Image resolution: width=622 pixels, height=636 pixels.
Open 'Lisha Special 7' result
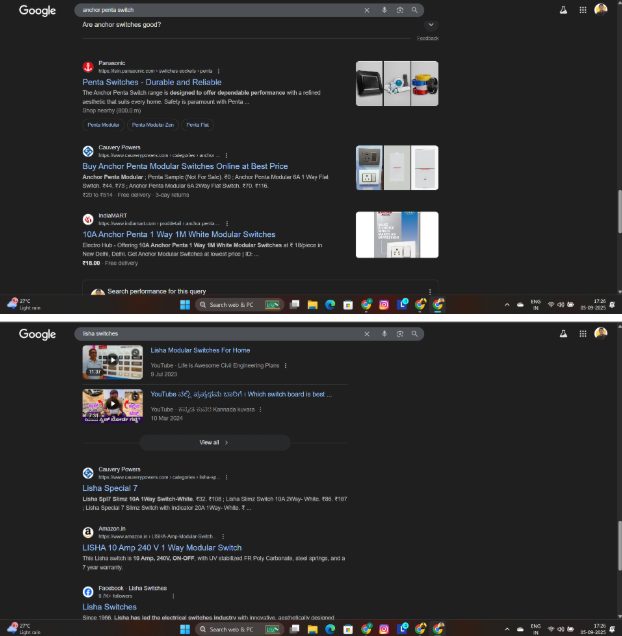point(110,488)
